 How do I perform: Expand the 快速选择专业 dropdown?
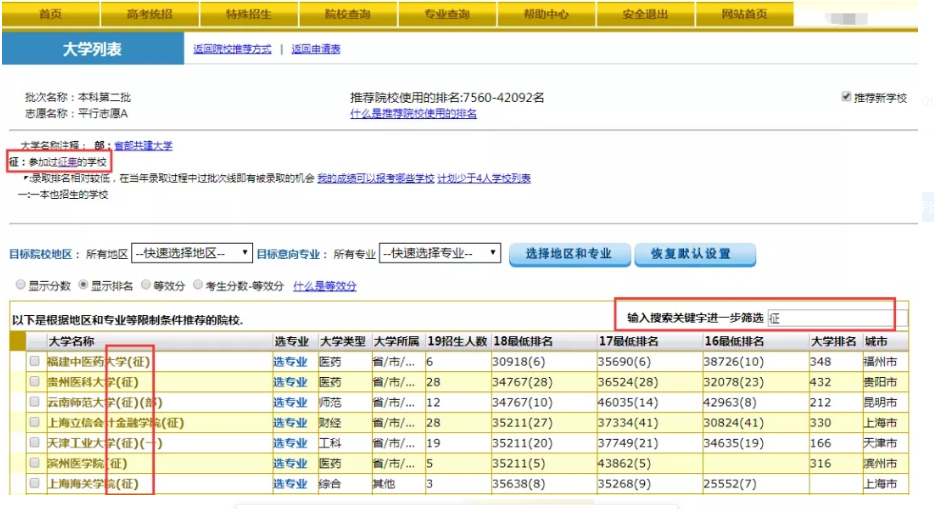click(440, 253)
